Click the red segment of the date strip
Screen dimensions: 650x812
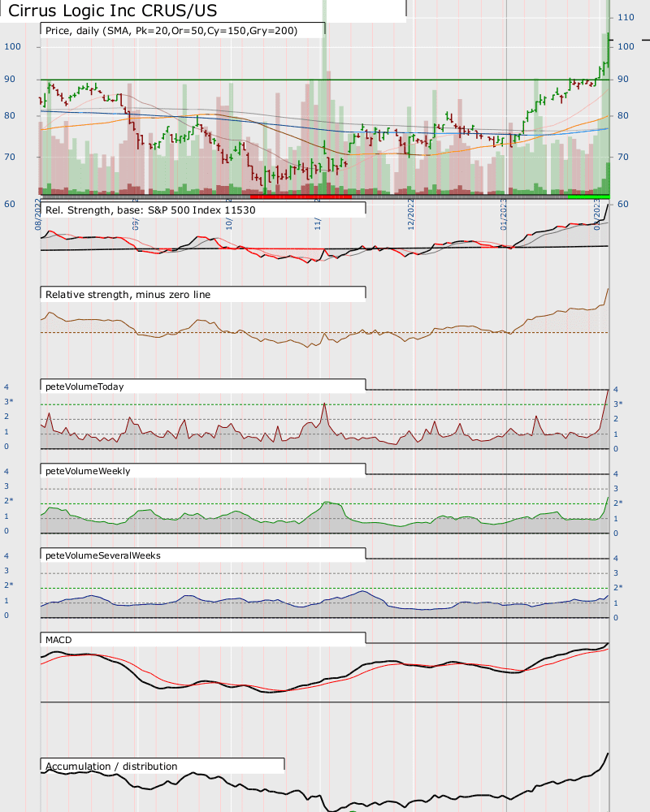tap(301, 197)
